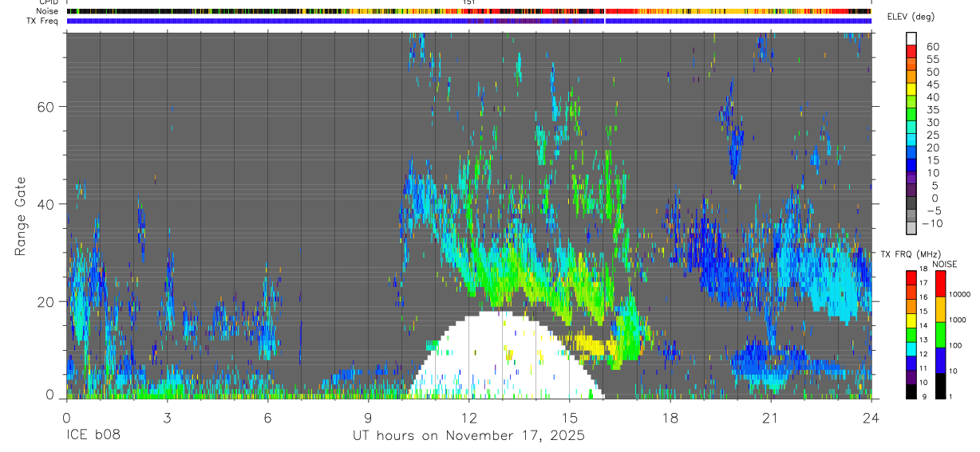
Task: Click the "35" label on the ELEV scale
Action: 932,110
